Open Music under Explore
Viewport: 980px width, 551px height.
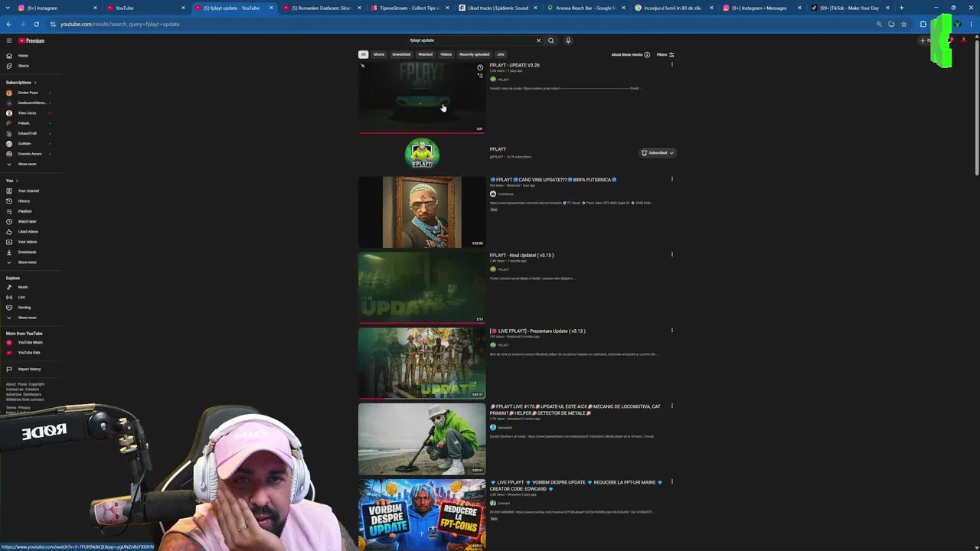[x=23, y=287]
